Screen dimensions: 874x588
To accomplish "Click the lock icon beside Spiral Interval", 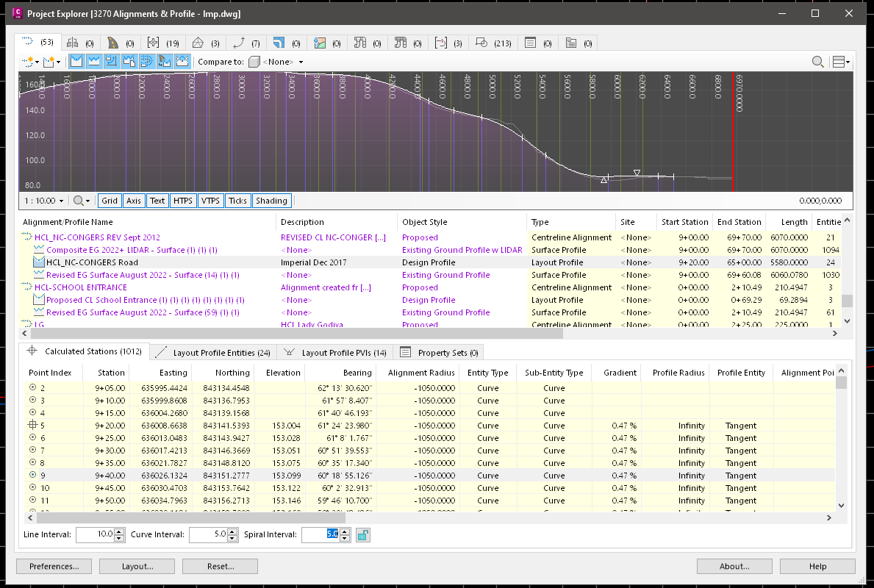I will pyautogui.click(x=362, y=534).
